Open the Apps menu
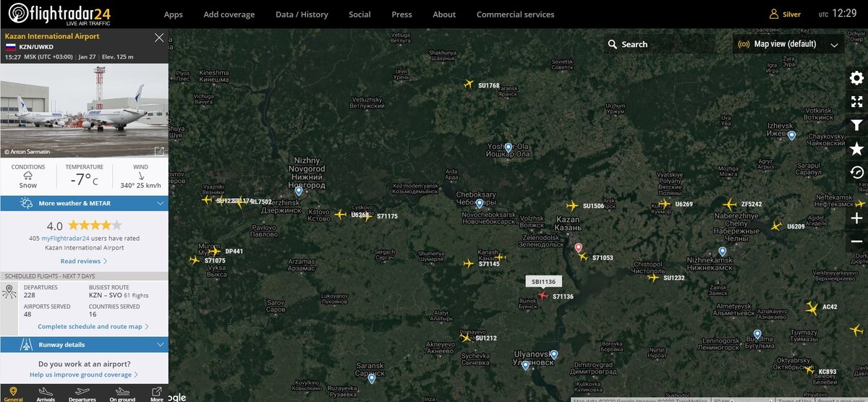 coord(174,14)
